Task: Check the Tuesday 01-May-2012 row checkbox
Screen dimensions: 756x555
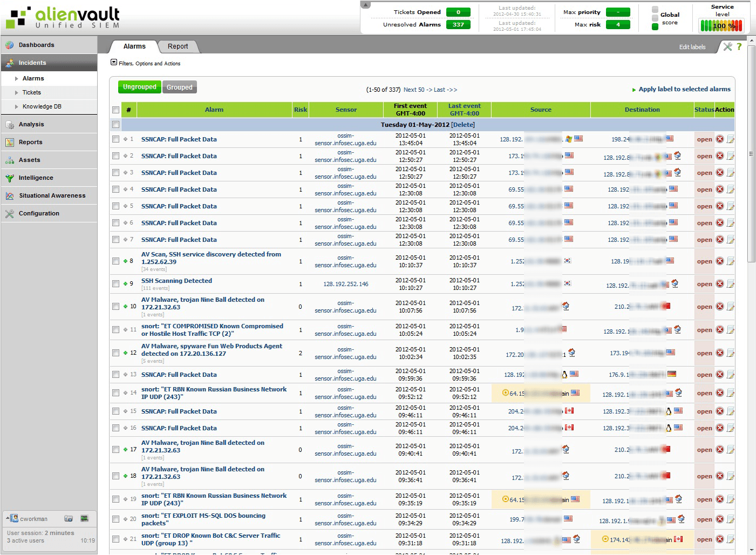Action: coord(115,124)
